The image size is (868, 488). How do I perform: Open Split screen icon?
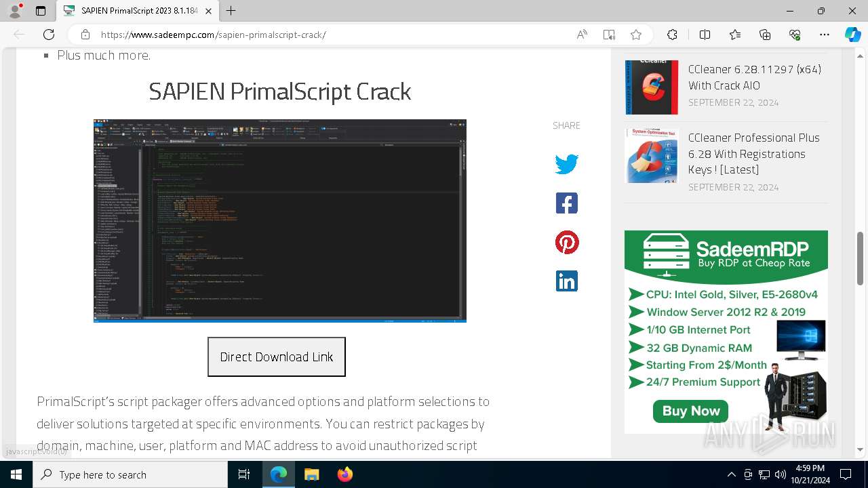[x=705, y=35]
